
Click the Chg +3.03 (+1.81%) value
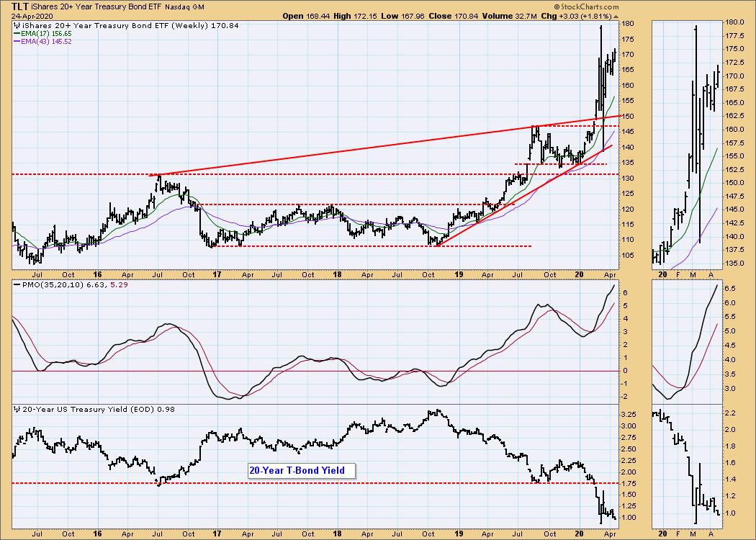click(x=577, y=16)
